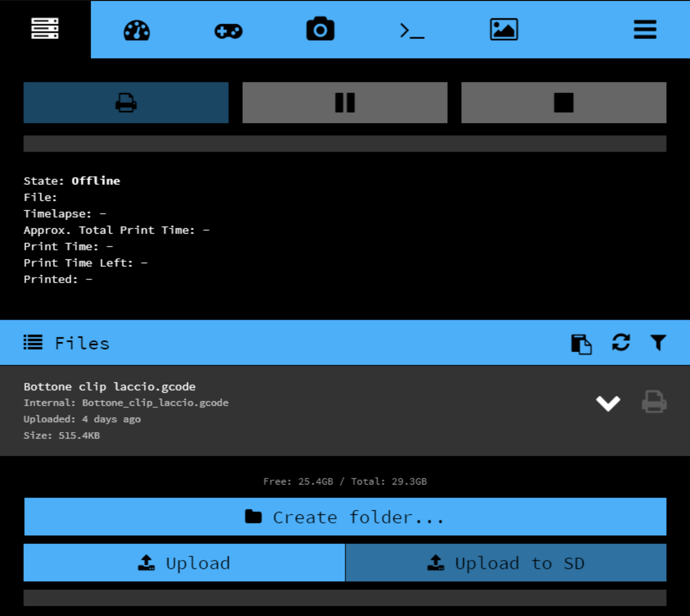Click Uploaded: 4 days ago text
Image resolution: width=690 pixels, height=616 pixels.
[82, 419]
